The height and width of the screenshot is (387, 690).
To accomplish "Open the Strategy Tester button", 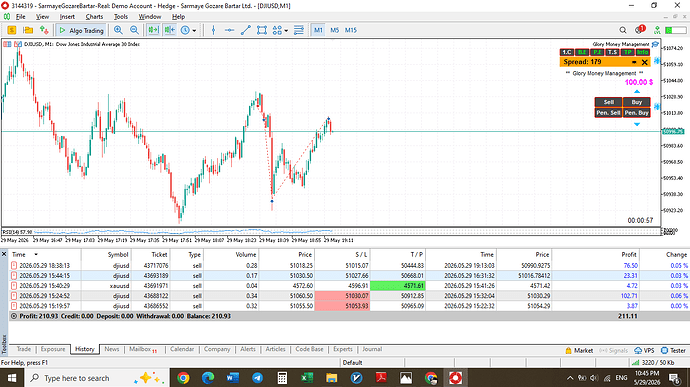I will coord(673,350).
